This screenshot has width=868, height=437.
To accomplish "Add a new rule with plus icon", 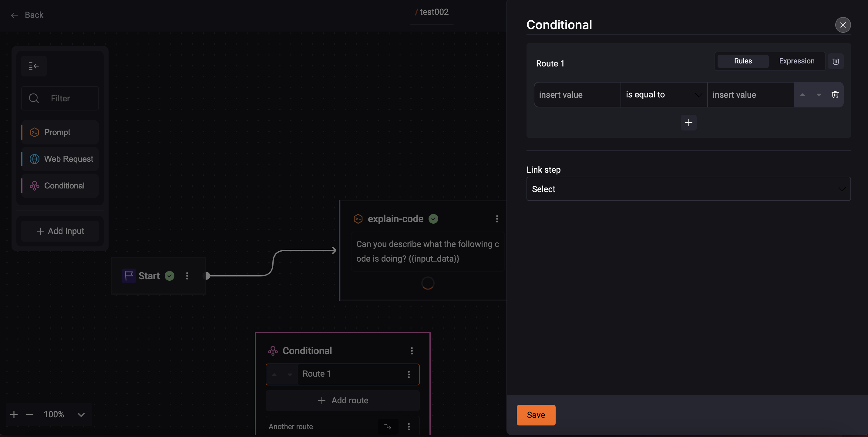I will [x=688, y=123].
